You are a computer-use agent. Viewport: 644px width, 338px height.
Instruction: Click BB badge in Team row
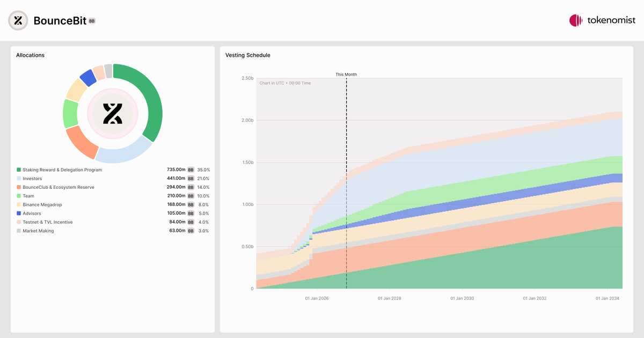191,196
